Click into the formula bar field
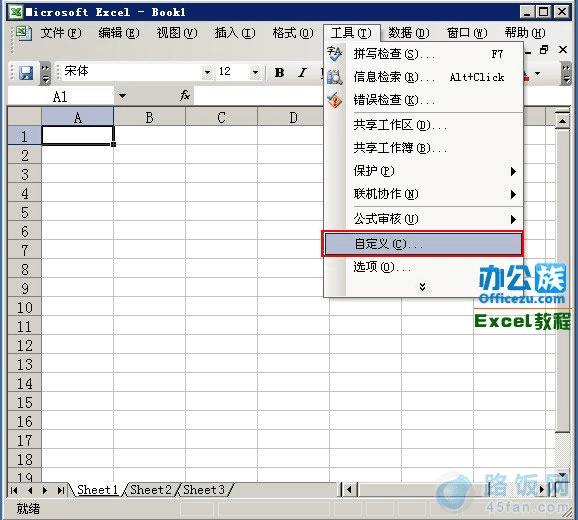Image resolution: width=578 pixels, height=520 pixels. (258, 97)
